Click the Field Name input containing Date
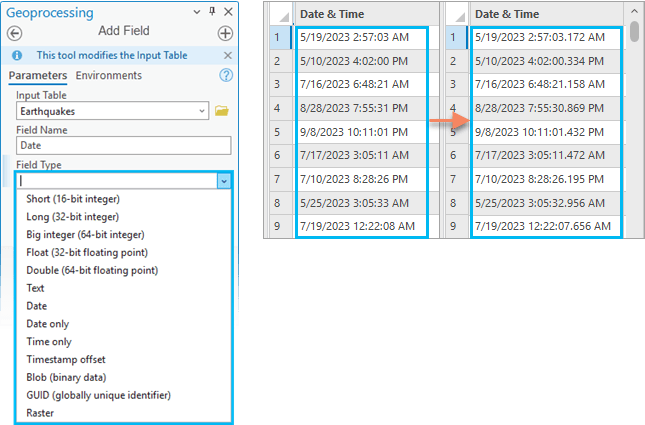 tap(123, 145)
